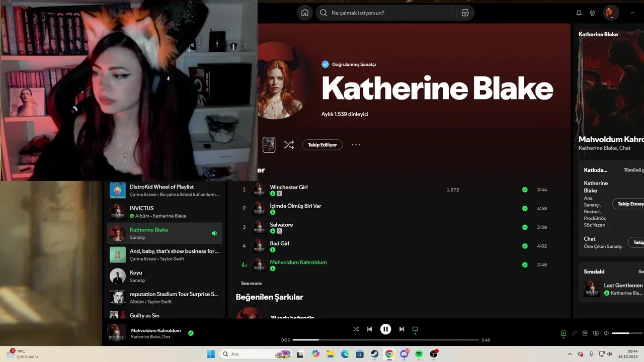Show hidden system tray icons chevron
This screenshot has height=362, width=644.
tap(570, 354)
